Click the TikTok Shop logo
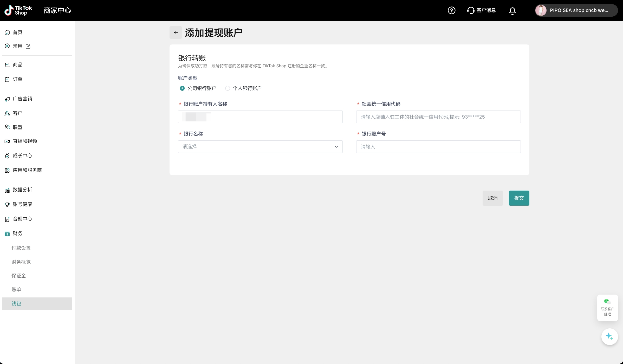This screenshot has height=364, width=623. click(x=18, y=10)
